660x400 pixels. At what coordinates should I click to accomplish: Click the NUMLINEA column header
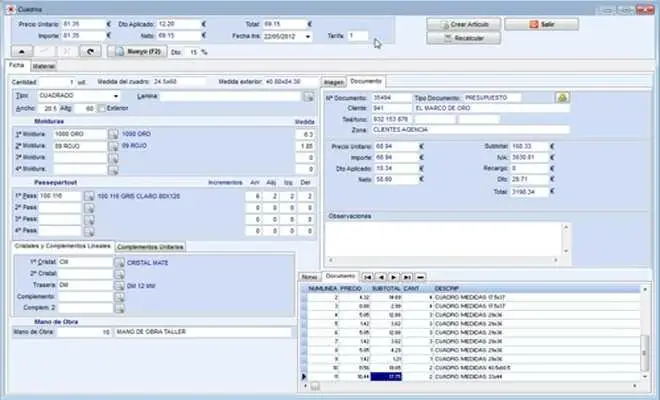322,289
